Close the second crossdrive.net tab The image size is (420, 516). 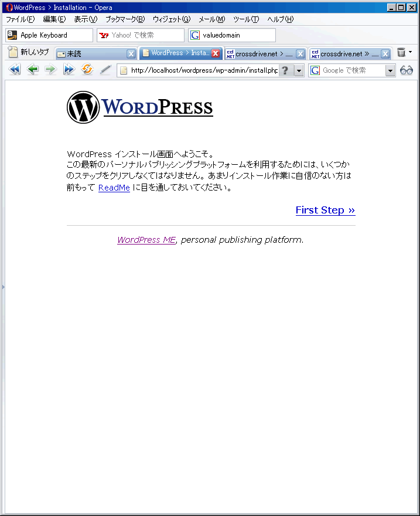coord(385,53)
